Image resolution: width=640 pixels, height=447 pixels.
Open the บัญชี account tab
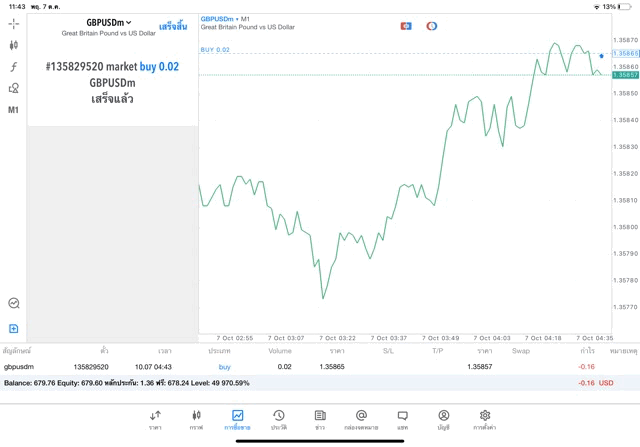[x=444, y=420]
